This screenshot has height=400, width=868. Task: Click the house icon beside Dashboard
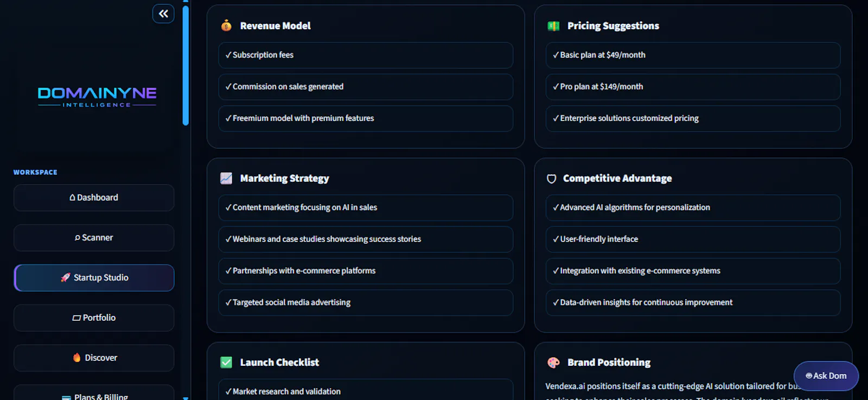point(72,198)
